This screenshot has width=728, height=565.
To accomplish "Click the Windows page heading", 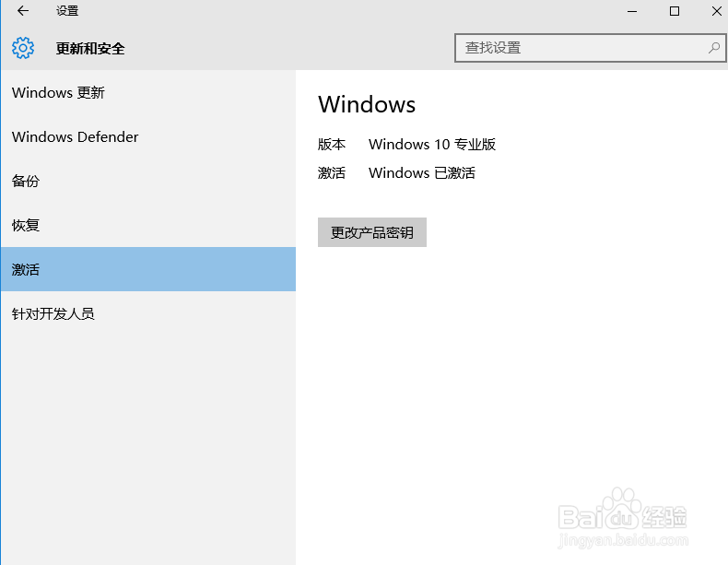I will click(x=367, y=104).
